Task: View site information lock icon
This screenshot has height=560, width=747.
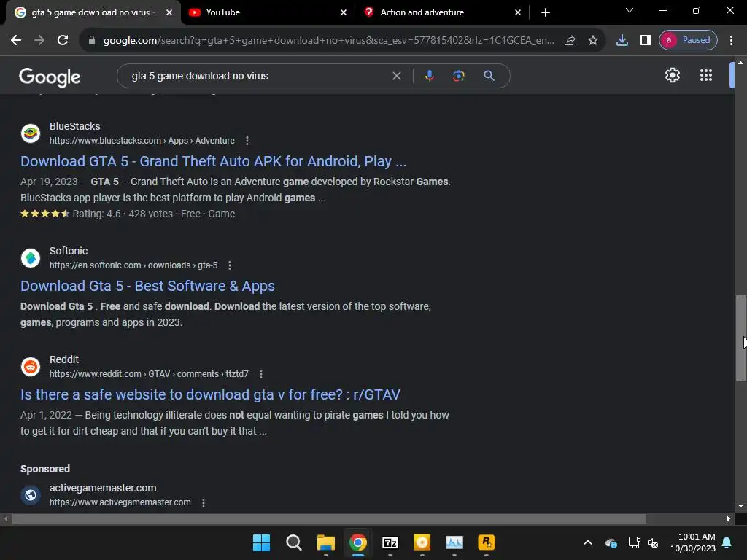Action: coord(92,40)
